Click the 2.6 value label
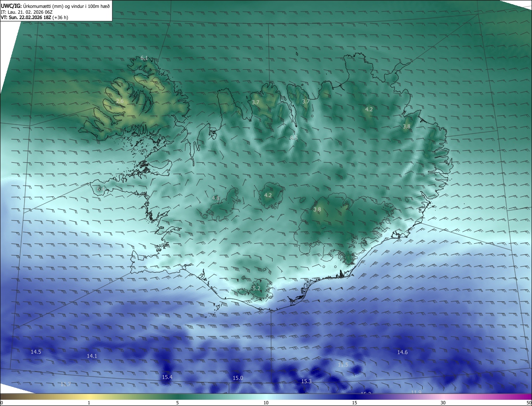The image size is (532, 406). pyautogui.click(x=120, y=101)
